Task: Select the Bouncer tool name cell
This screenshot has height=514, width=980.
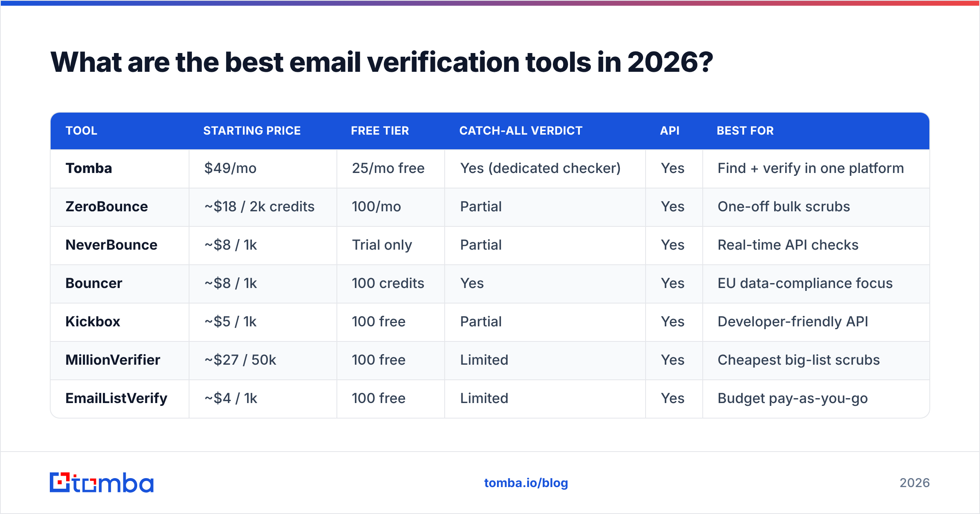Action: (120, 284)
